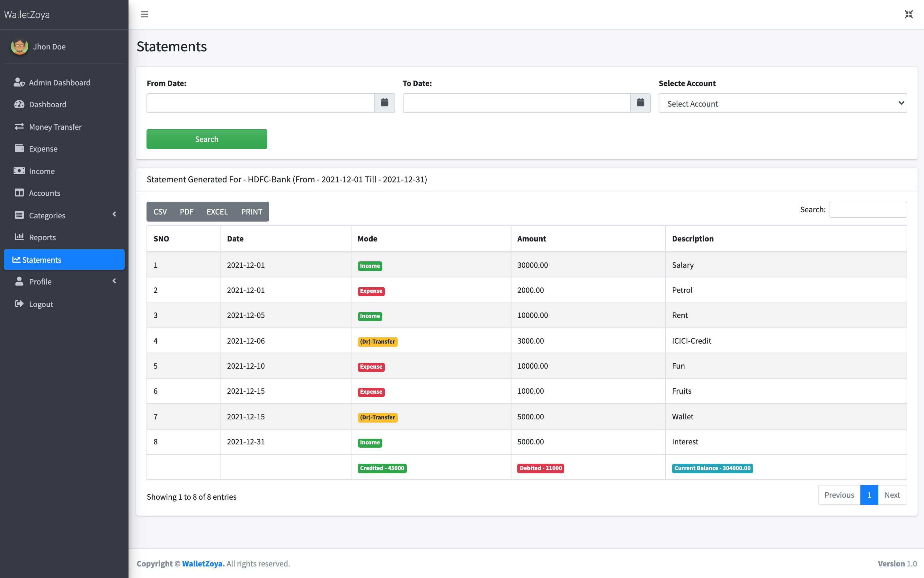Click the WalletZoya footer link
The image size is (924, 578).
click(202, 564)
